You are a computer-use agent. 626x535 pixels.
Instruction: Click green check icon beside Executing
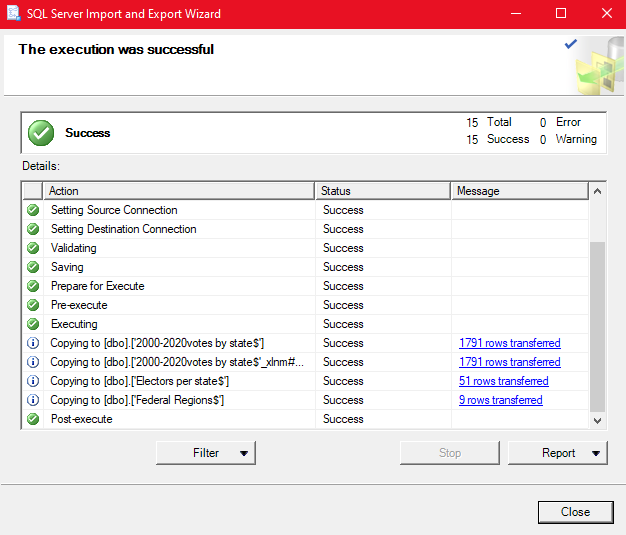pyautogui.click(x=33, y=324)
